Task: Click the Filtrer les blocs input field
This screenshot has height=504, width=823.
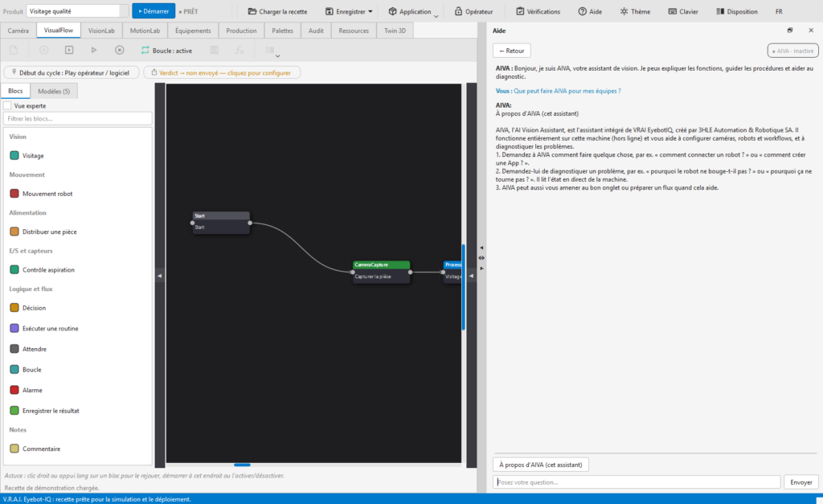Action: click(x=78, y=119)
